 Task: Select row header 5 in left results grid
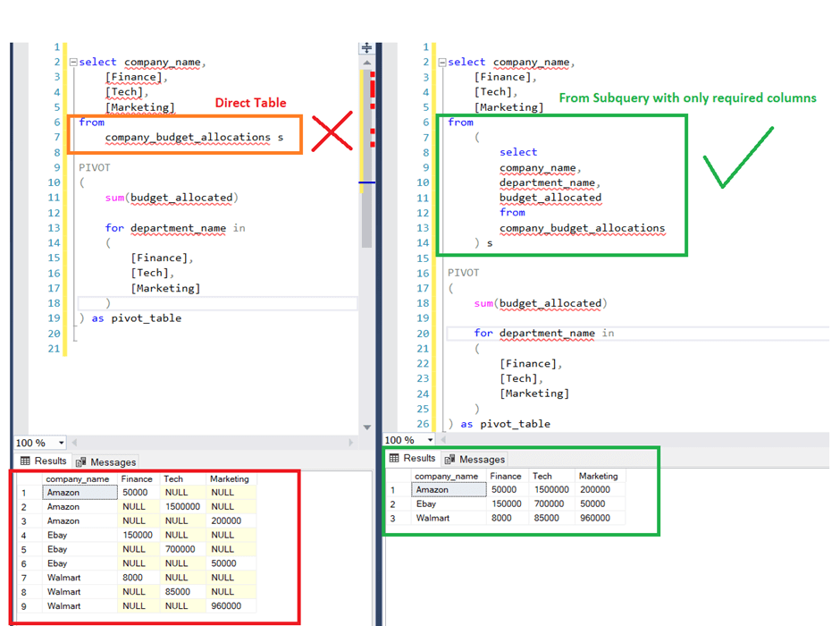(24, 548)
